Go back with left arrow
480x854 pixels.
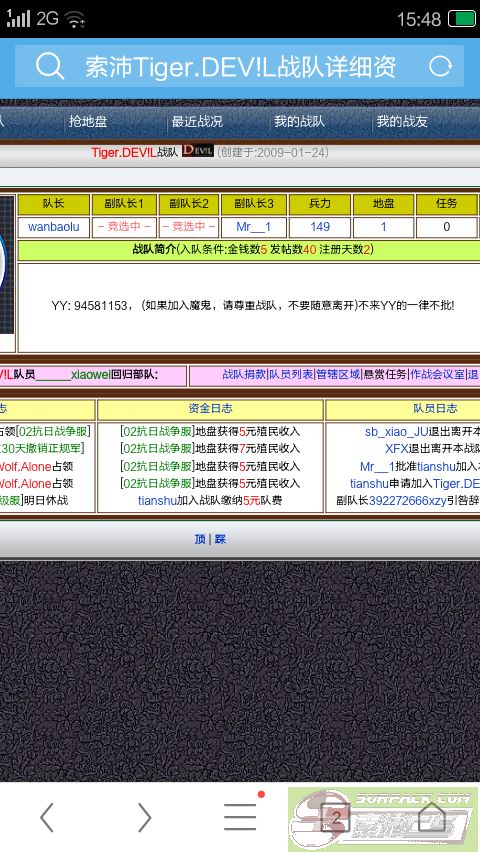[47, 817]
